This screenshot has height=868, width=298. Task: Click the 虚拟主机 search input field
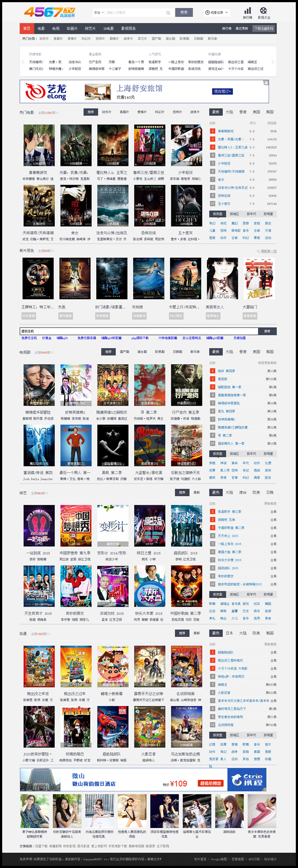pyautogui.click(x=139, y=331)
